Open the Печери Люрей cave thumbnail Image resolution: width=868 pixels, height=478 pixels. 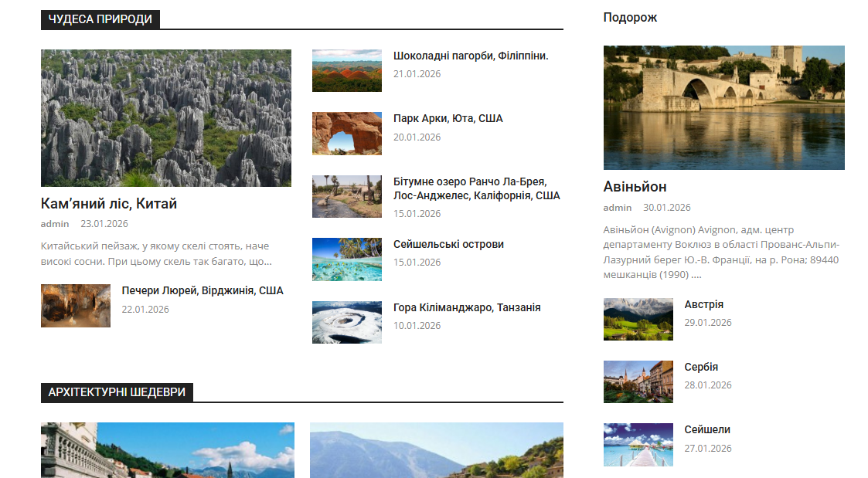pyautogui.click(x=76, y=305)
